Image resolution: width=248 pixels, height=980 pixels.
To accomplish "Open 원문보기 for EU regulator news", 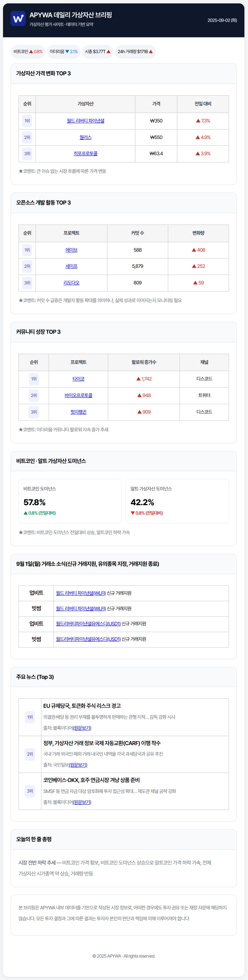I will click(82, 728).
